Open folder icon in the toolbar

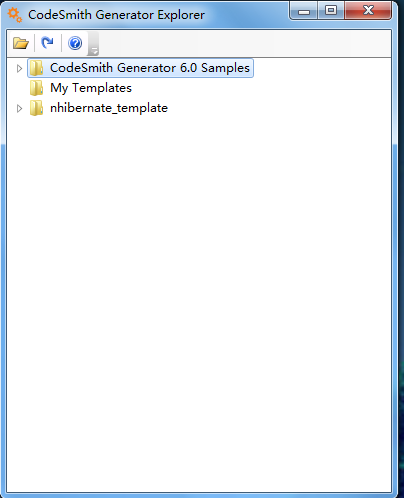point(21,43)
